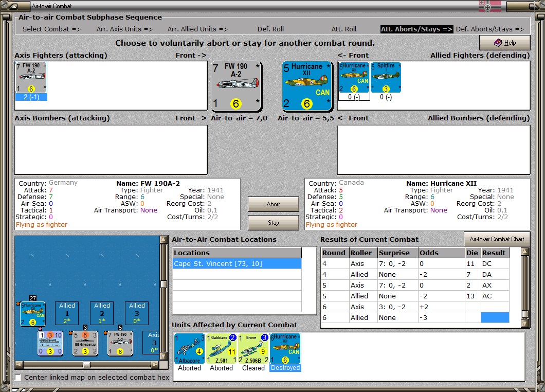Screen dimensions: 545x392
Task: Click the Hurricane counter on the sea map
Action: click(33, 314)
